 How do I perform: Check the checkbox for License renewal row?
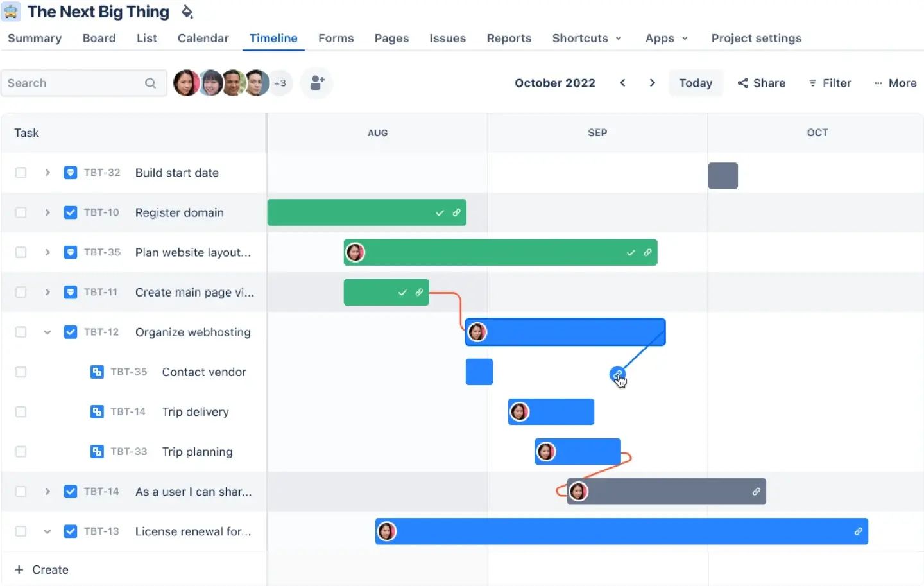pyautogui.click(x=21, y=531)
